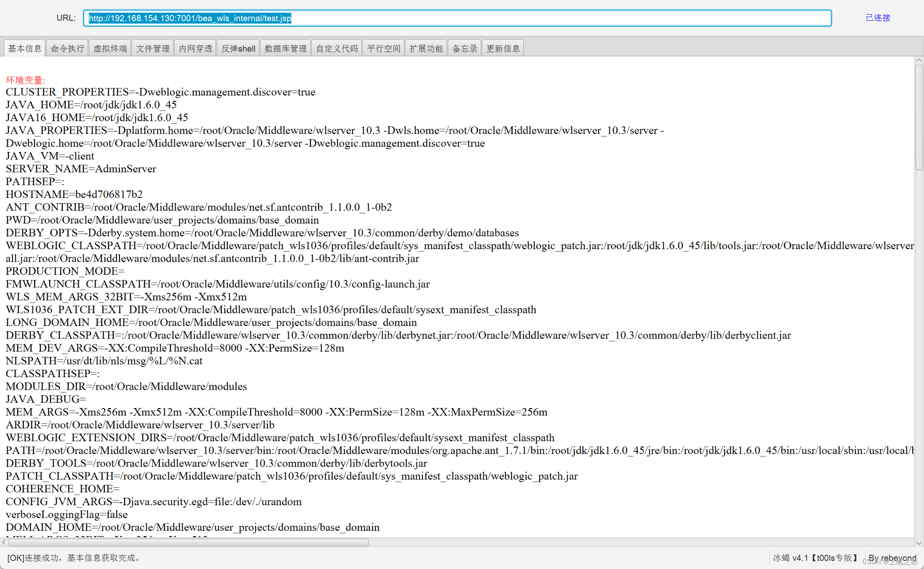Open the 基本信息 tab

(x=25, y=49)
